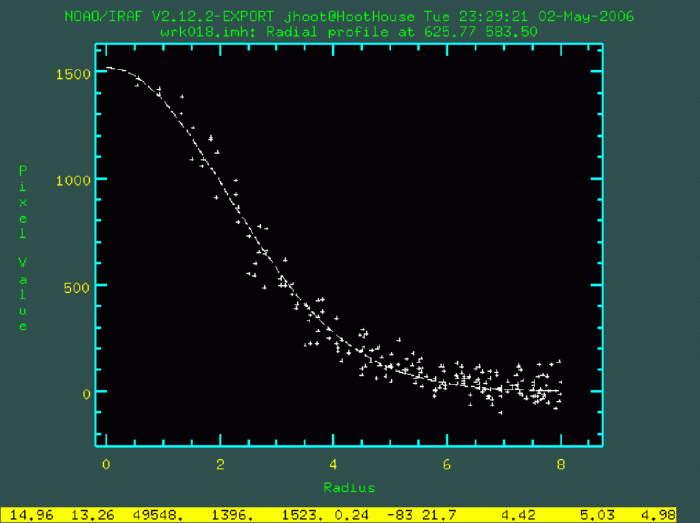Click the 0.24 value in status bar
700x523 pixels.
[x=351, y=515]
